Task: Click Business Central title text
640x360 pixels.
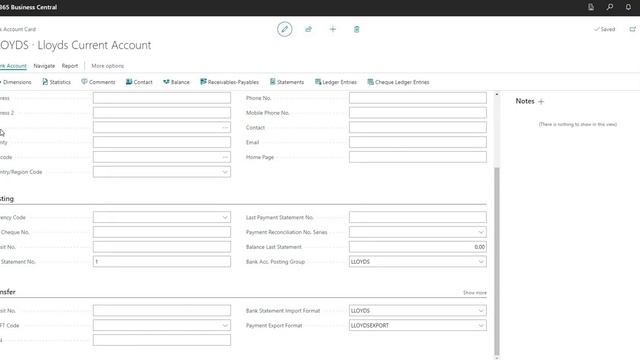Action: 29,7
